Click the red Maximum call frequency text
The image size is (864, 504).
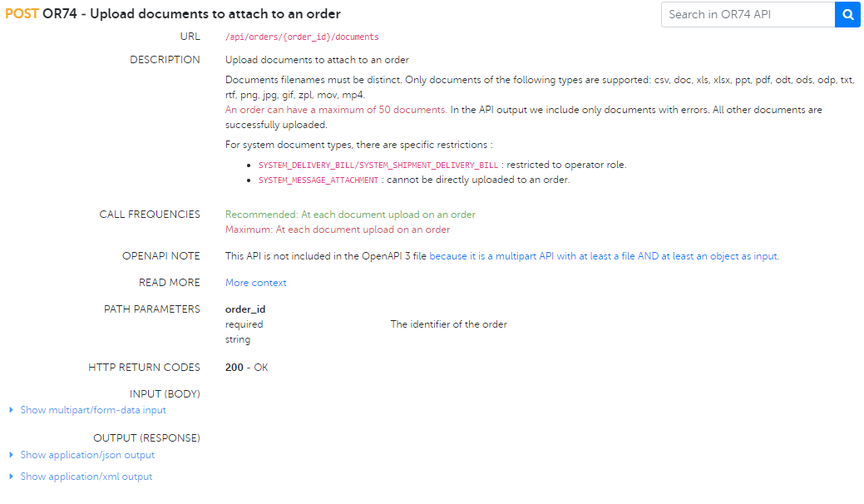(x=338, y=230)
